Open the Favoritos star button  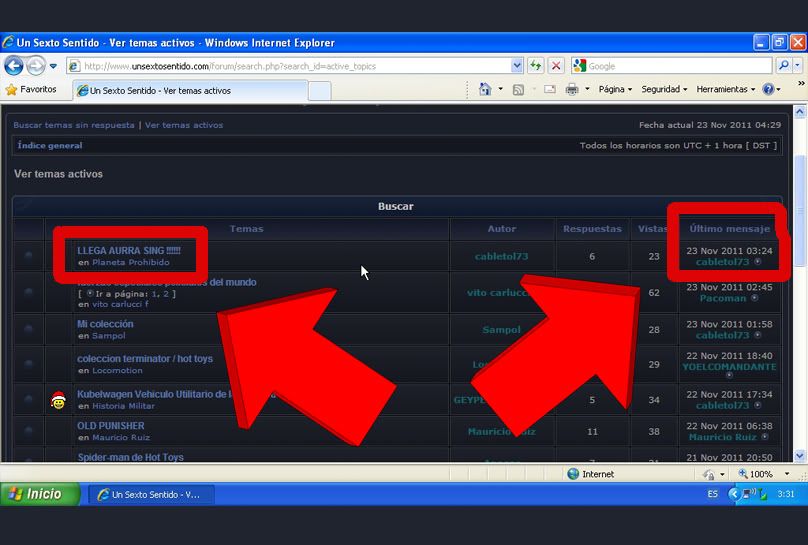31,90
